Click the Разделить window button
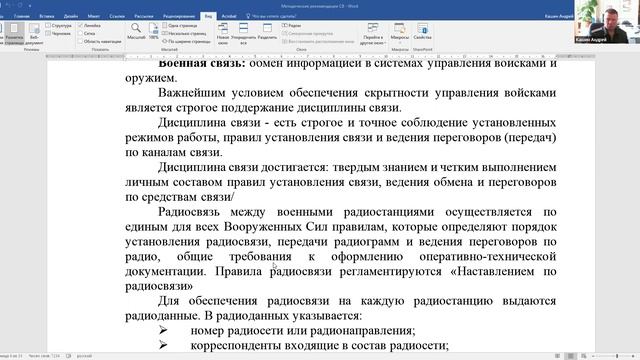 click(267, 31)
